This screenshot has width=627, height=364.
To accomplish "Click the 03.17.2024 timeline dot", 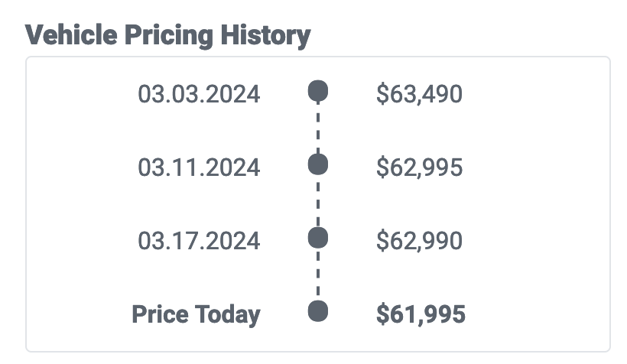I will [x=318, y=238].
